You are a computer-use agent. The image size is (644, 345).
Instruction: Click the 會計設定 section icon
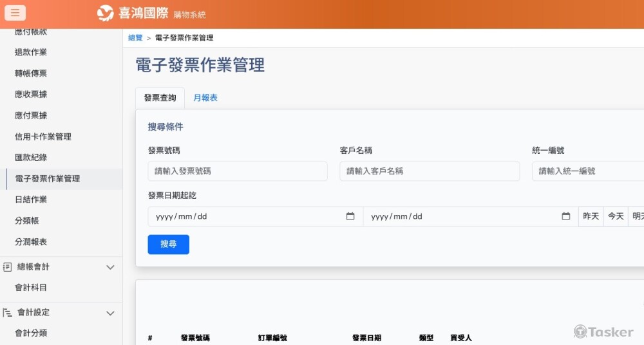point(8,313)
